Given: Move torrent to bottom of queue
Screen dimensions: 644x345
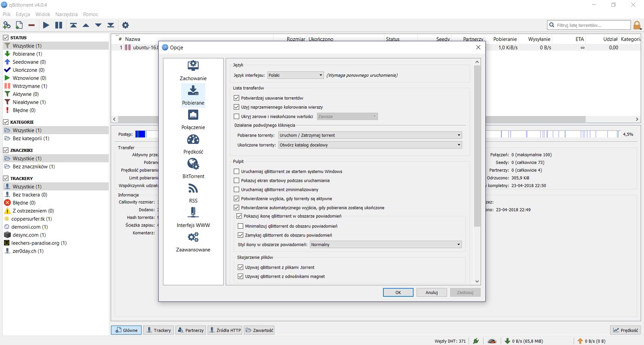Looking at the screenshot, I should tap(110, 25).
